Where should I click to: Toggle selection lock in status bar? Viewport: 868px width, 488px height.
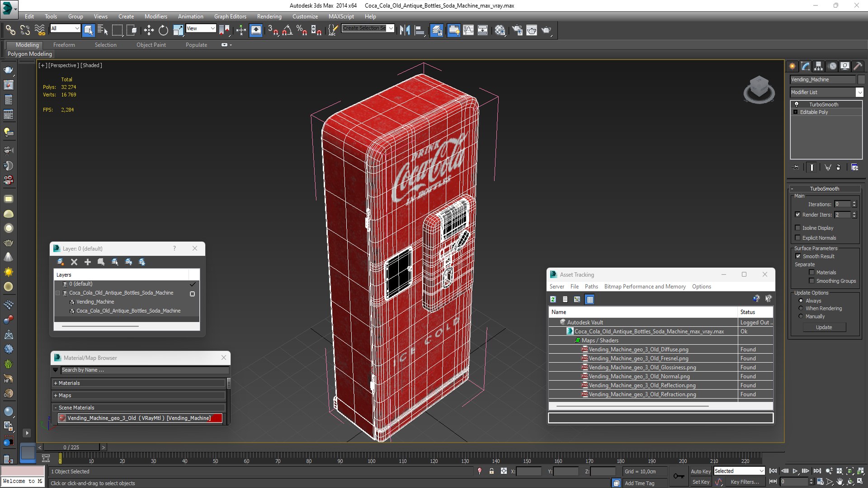click(491, 471)
